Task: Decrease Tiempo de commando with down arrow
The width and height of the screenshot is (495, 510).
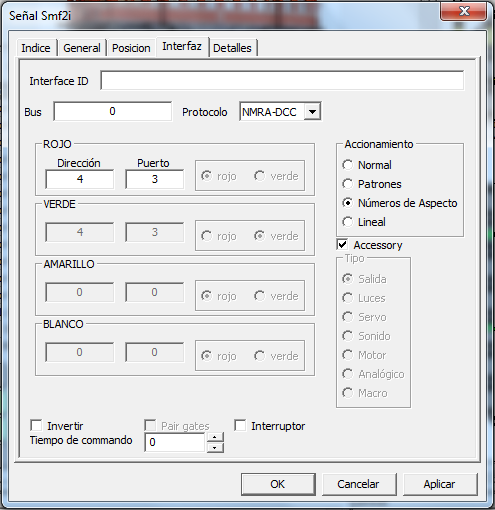Action: tap(215, 448)
